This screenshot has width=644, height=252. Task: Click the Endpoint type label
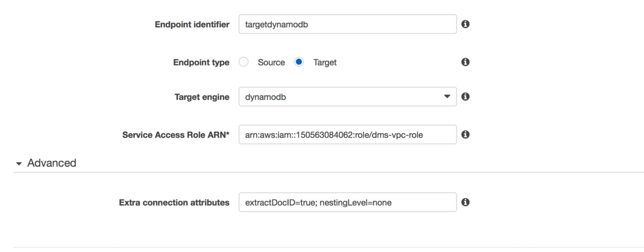201,62
